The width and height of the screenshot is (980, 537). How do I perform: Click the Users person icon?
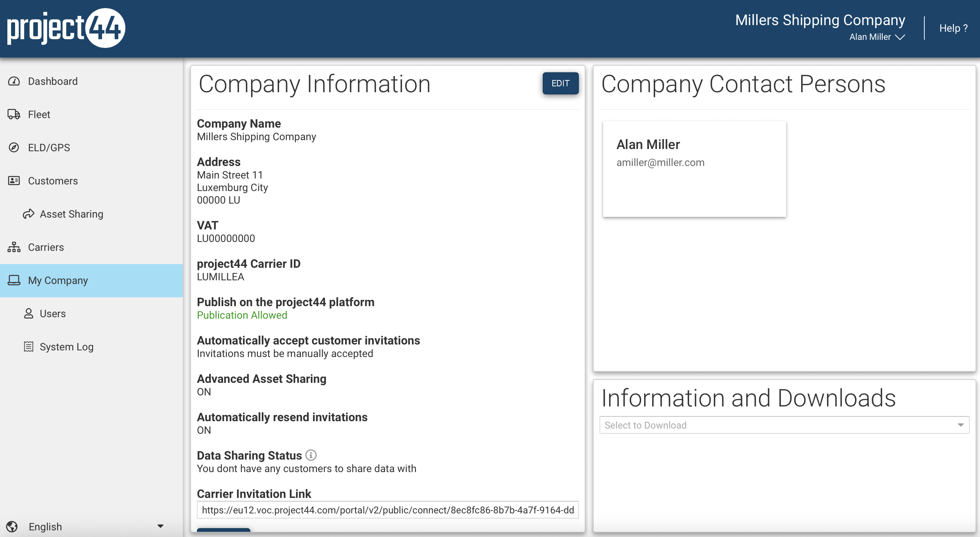coord(28,313)
